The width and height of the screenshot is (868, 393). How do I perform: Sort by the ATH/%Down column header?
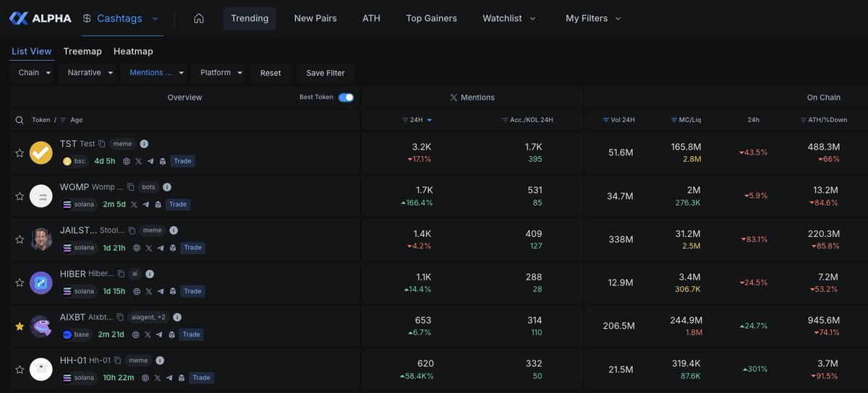click(823, 120)
